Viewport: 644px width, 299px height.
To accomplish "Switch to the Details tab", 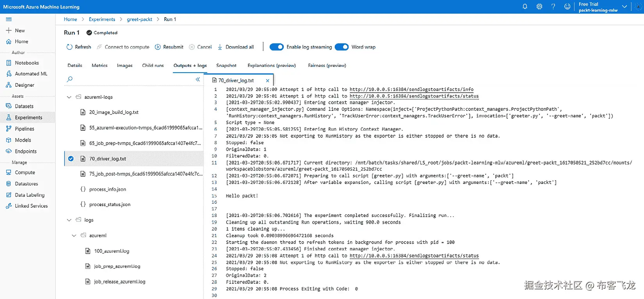I will [x=75, y=66].
